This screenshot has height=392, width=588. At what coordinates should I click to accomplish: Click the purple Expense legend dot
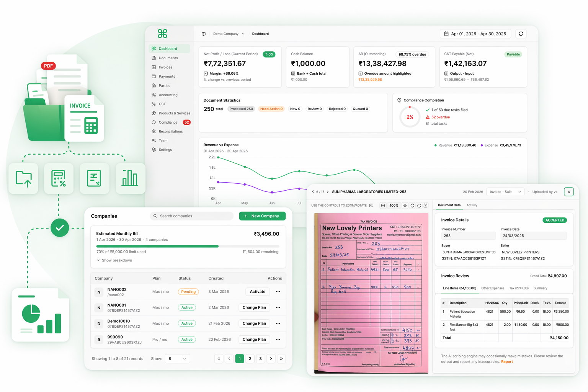coord(482,145)
